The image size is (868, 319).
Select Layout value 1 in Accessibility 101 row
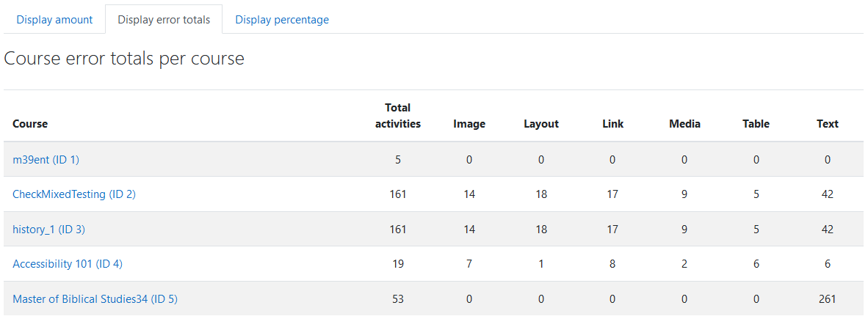[x=541, y=264]
